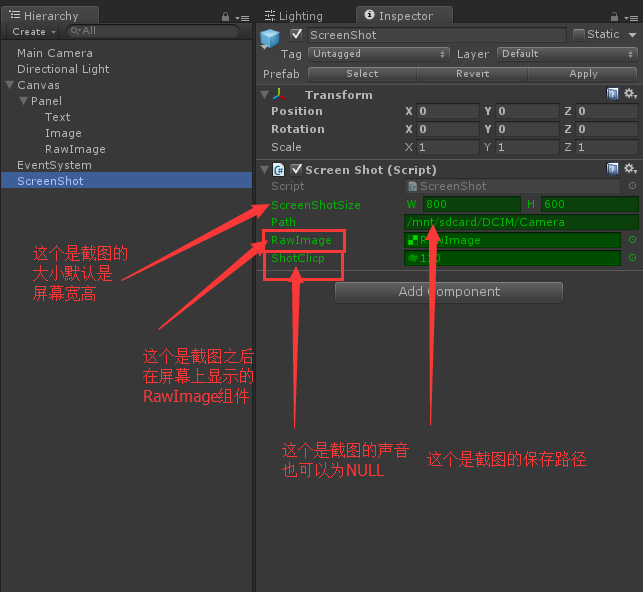Image resolution: width=643 pixels, height=592 pixels.
Task: Open the Tag dropdown showing Untagged
Action: tap(379, 54)
